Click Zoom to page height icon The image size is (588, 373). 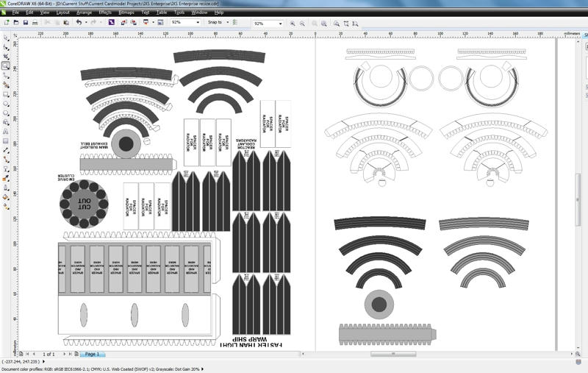(x=355, y=24)
